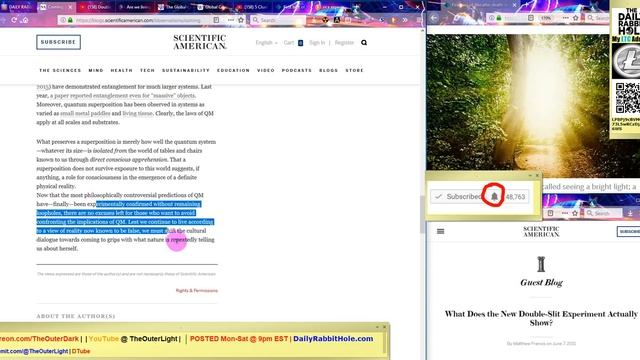Click the 110% zoom indicator in upper-right browser

pos(546,18)
